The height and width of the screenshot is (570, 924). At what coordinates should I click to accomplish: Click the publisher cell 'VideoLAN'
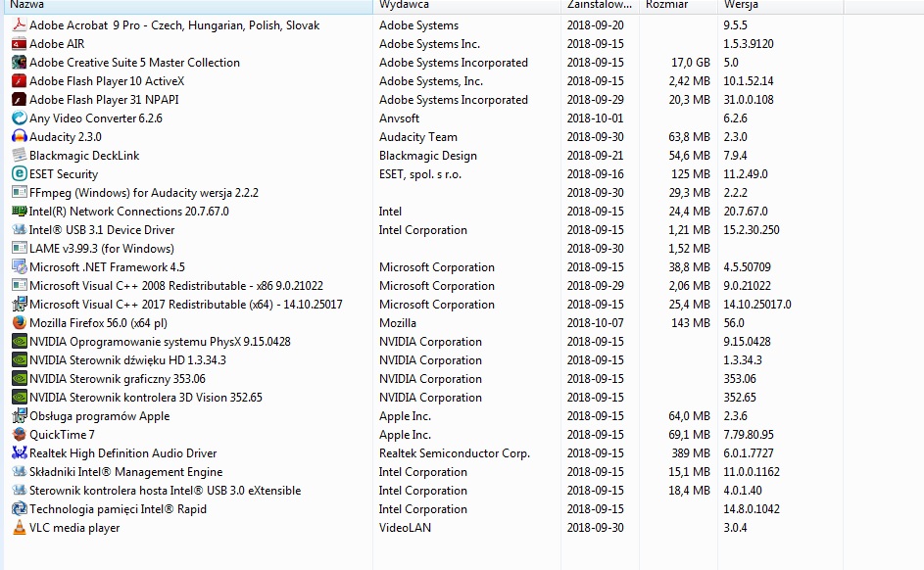pyautogui.click(x=405, y=528)
